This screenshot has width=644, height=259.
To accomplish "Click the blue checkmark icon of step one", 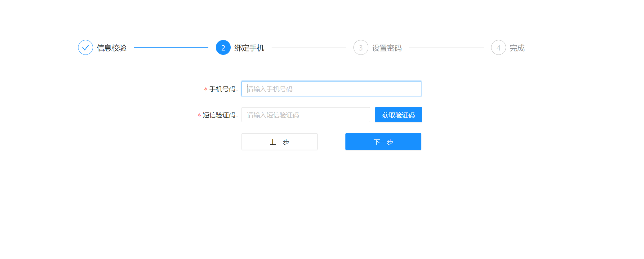I will pyautogui.click(x=86, y=47).
